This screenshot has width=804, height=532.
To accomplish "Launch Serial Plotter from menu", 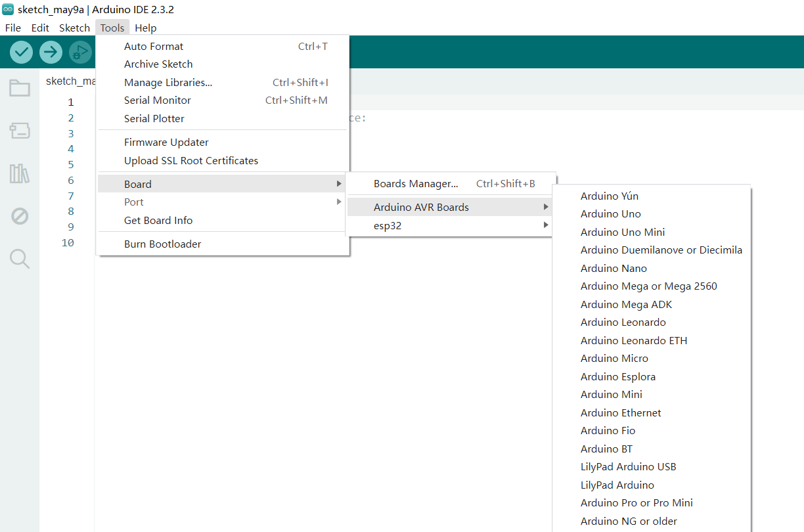I will (x=223, y=119).
